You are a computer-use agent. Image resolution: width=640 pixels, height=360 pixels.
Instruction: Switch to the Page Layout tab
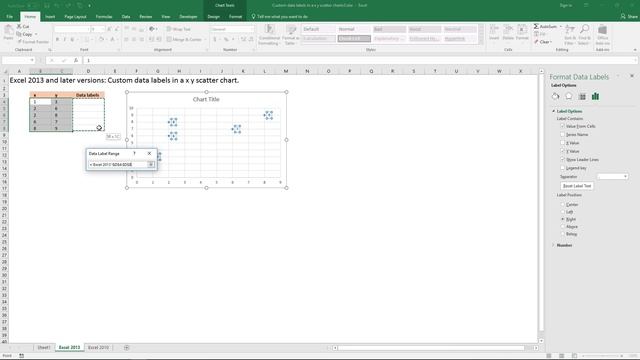pos(76,17)
